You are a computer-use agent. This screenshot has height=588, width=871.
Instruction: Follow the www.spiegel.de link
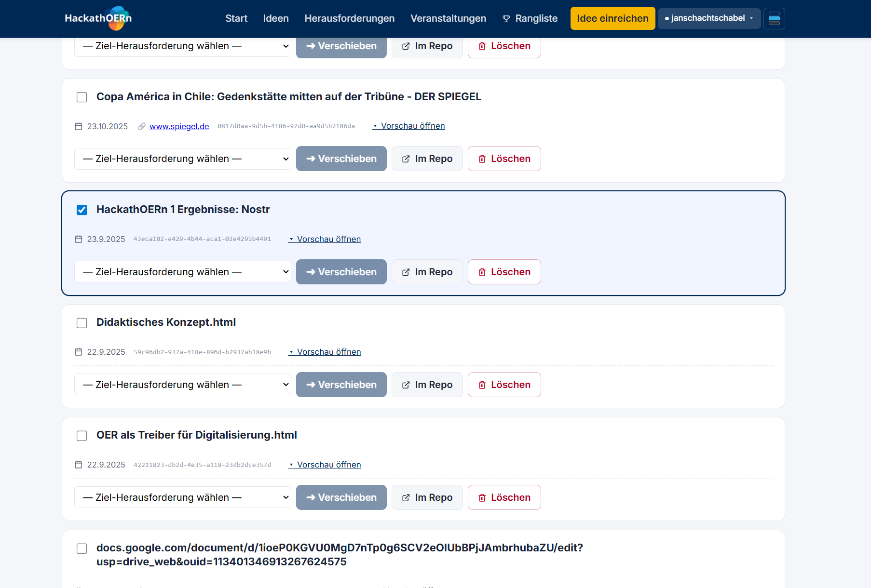click(x=179, y=126)
